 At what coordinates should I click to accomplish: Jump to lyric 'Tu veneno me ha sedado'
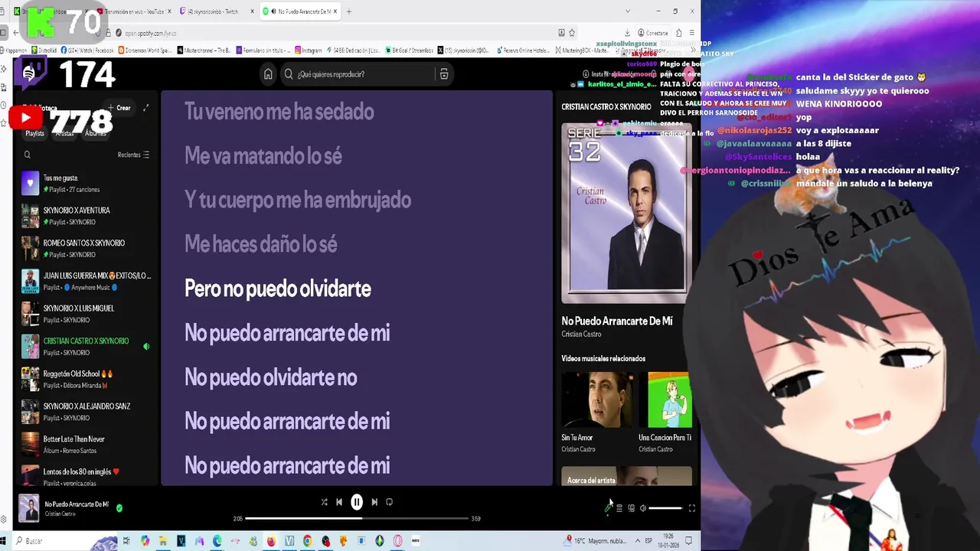(x=279, y=112)
